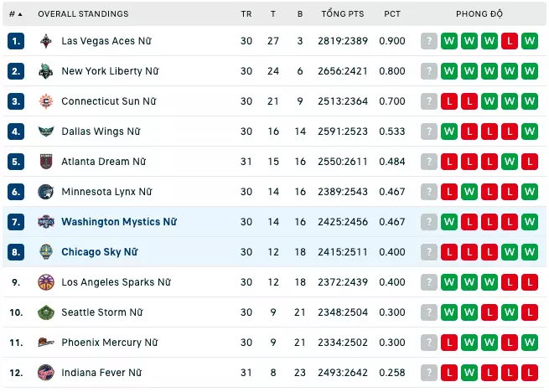The height and width of the screenshot is (392, 549).
Task: Click the red L form badge for Las Vegas Aces
Action: tap(510, 41)
